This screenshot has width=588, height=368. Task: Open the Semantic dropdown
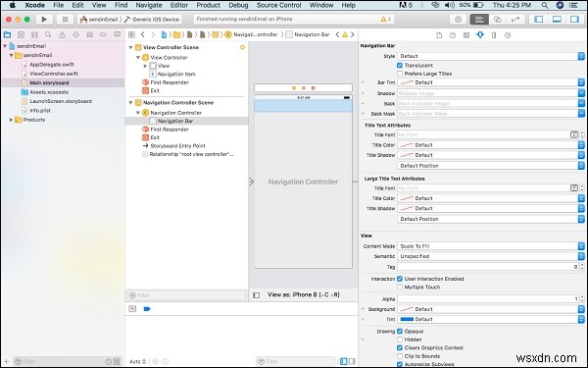[491, 256]
